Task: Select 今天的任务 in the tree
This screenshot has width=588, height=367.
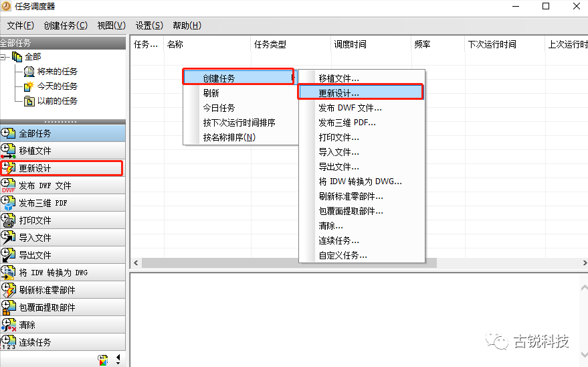Action: 57,86
